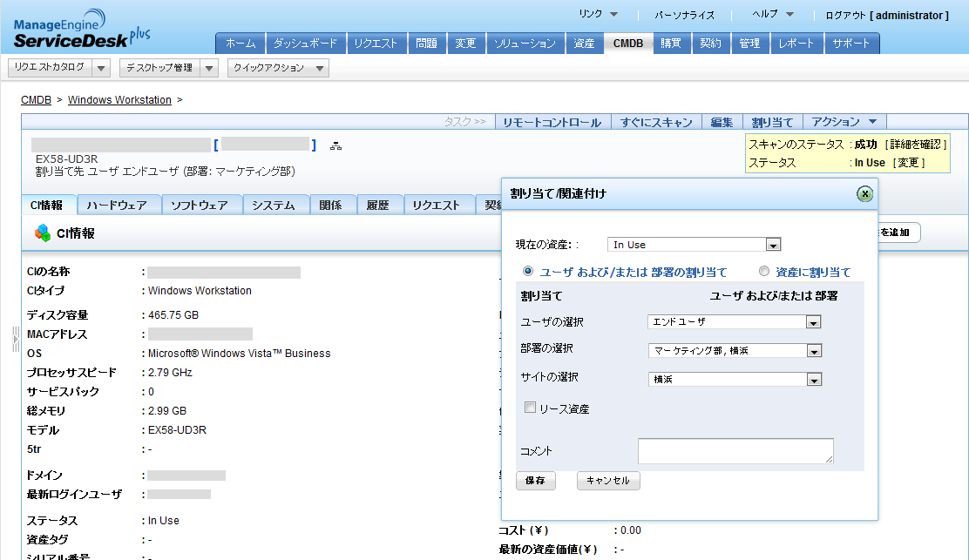Switch to the リクエスト main tab

click(x=376, y=44)
